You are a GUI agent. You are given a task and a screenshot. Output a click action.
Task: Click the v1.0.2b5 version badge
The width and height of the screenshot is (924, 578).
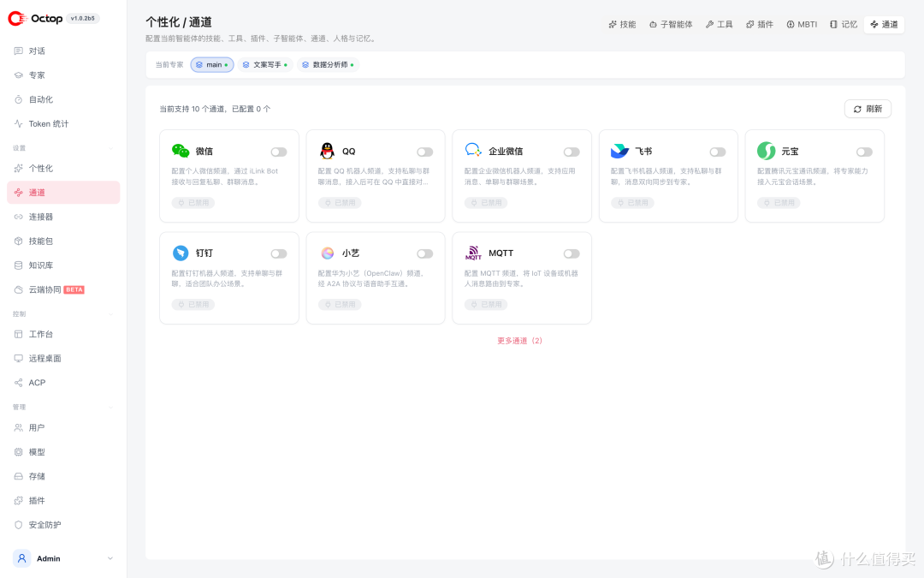pyautogui.click(x=82, y=18)
